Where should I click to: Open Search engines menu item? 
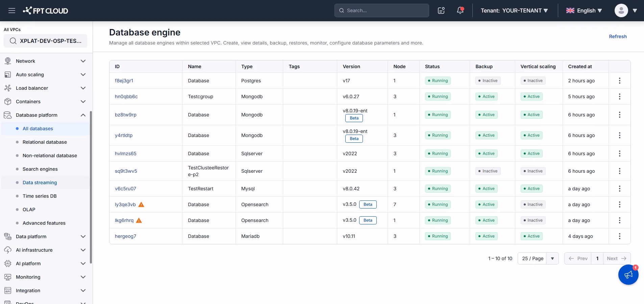45,169
